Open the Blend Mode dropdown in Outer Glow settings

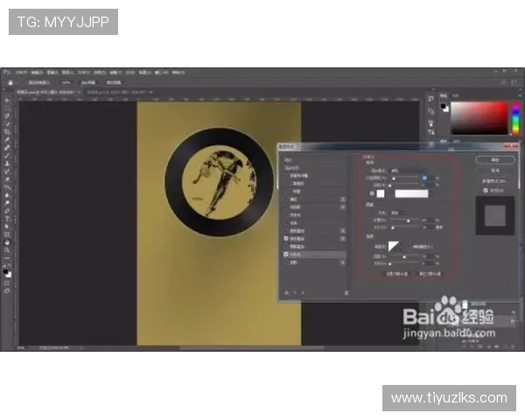(x=409, y=171)
